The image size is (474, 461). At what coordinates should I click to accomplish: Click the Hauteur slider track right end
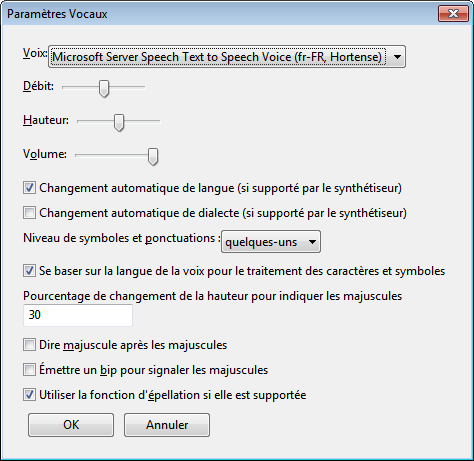(x=157, y=121)
